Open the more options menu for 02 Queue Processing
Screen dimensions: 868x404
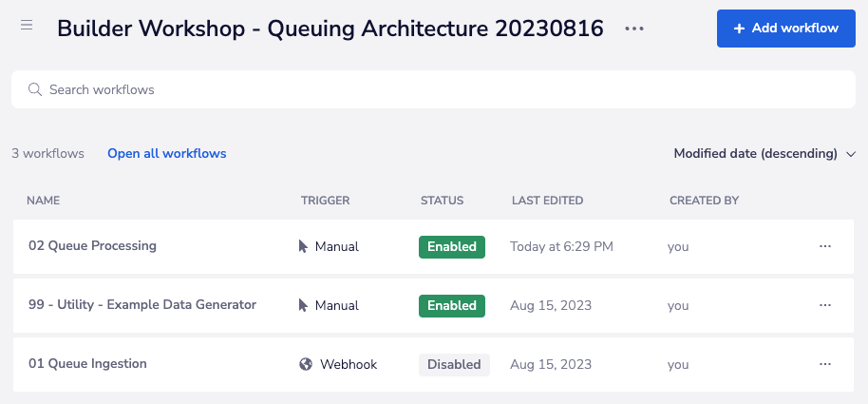tap(824, 246)
